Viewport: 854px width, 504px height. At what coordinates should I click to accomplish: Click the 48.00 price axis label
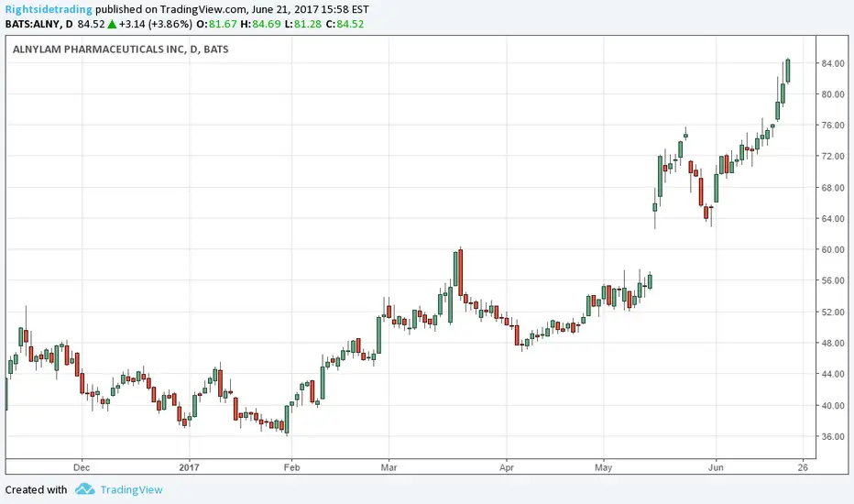point(833,343)
